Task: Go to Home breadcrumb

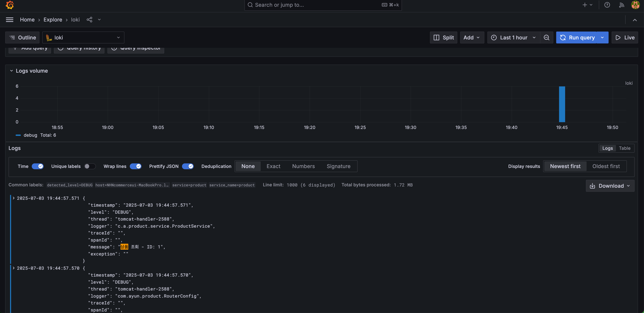Action: point(27,19)
